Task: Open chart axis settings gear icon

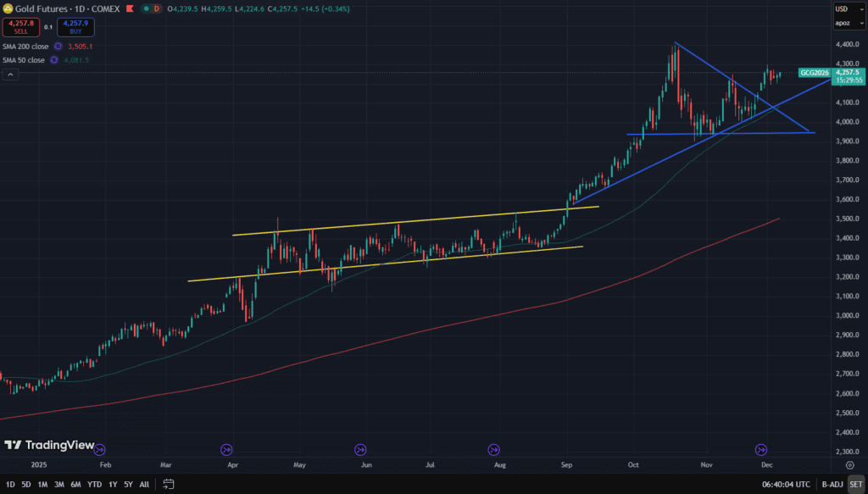Action: click(849, 464)
